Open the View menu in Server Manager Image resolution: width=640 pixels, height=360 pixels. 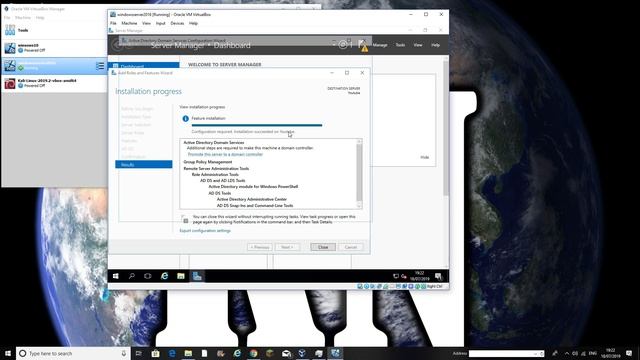tap(418, 45)
